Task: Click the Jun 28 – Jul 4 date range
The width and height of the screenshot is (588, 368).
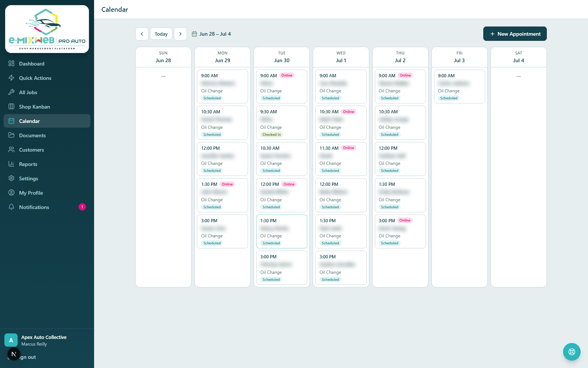Action: click(215, 34)
